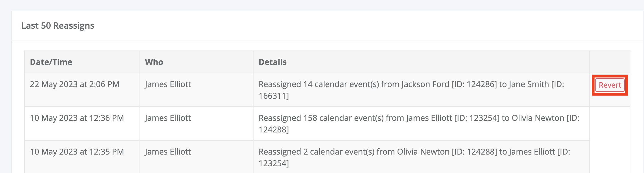Click the 123254] text in third row

point(273,163)
